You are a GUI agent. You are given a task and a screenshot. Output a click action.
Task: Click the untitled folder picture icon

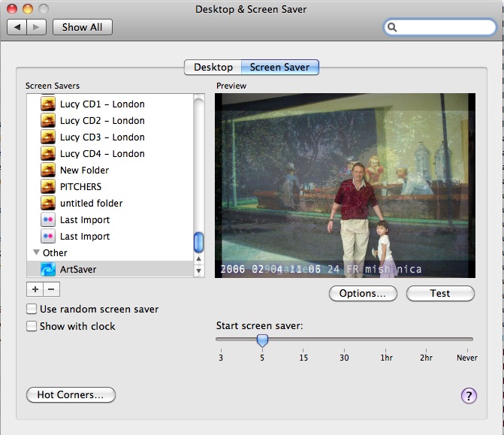tap(48, 204)
